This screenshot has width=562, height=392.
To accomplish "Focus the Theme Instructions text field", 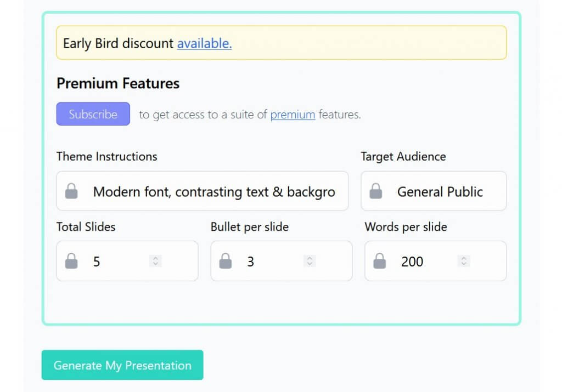I will point(203,191).
